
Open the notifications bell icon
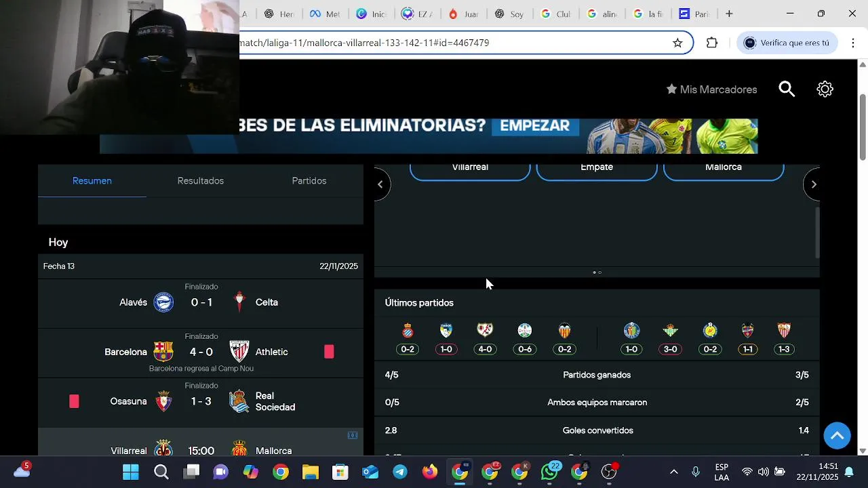point(849,472)
